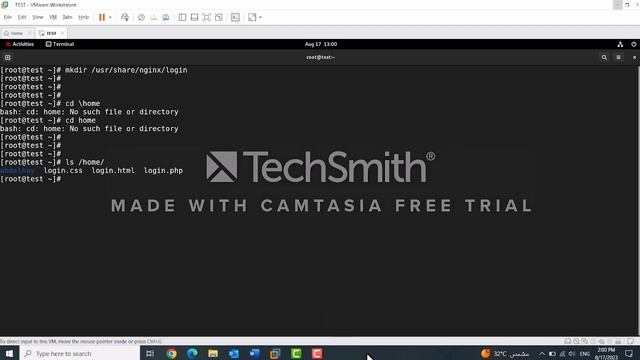
Task: Open the console view icon in toolbar
Action: (x=236, y=17)
